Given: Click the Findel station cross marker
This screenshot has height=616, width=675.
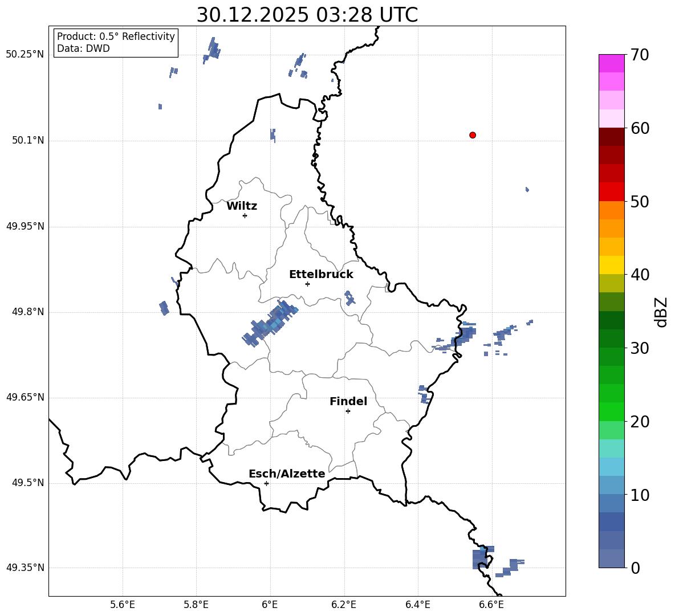Looking at the screenshot, I should 348,411.
